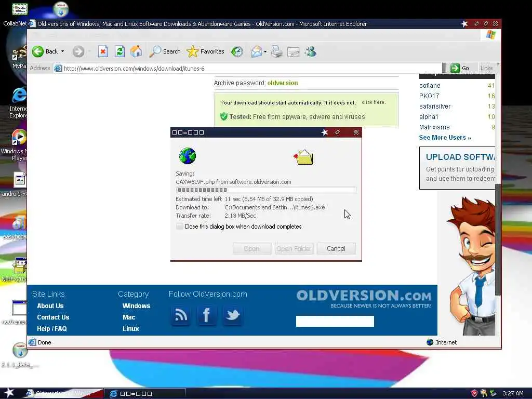Click the Facebook icon in footer
Image resolution: width=532 pixels, height=399 pixels.
click(x=206, y=315)
